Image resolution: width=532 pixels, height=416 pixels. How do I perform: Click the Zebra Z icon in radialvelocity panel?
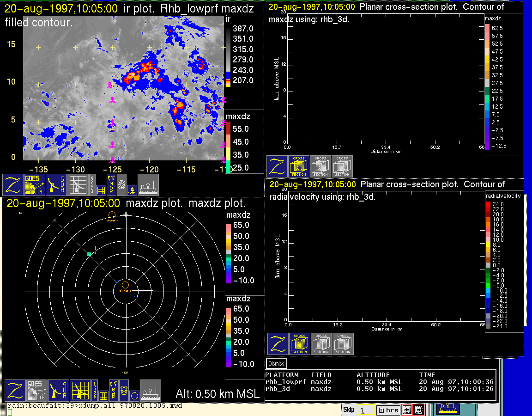pos(278,344)
